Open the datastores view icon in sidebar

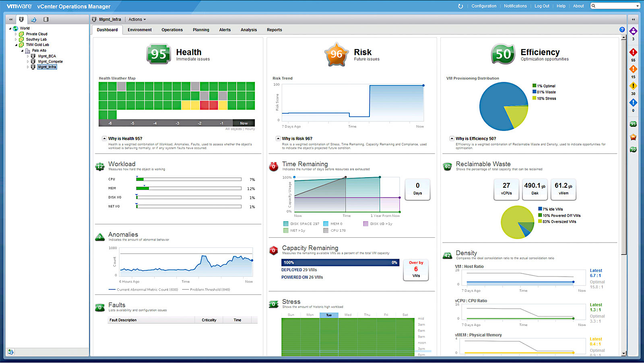pyautogui.click(x=46, y=19)
